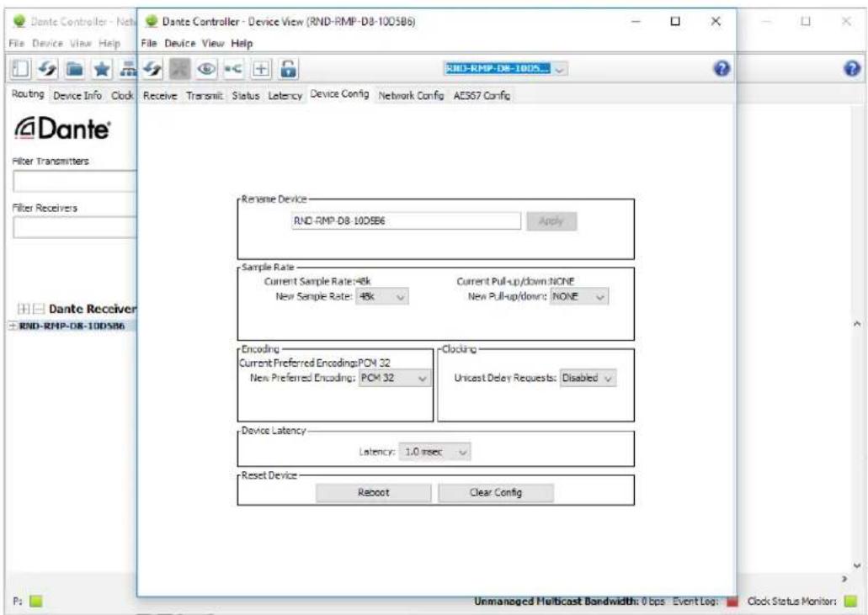The image size is (868, 615).
Task: Open the Help menu in Device View
Action: (242, 43)
